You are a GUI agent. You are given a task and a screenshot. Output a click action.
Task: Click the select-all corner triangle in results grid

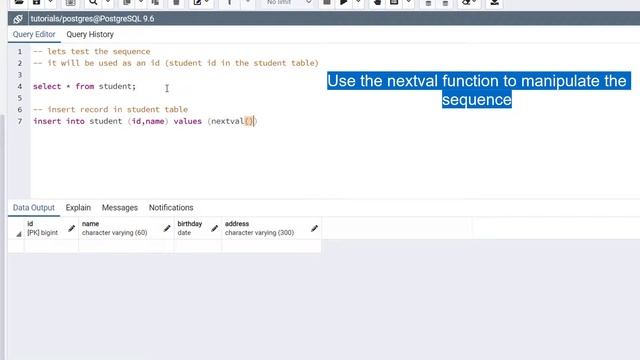pyautogui.click(x=18, y=234)
